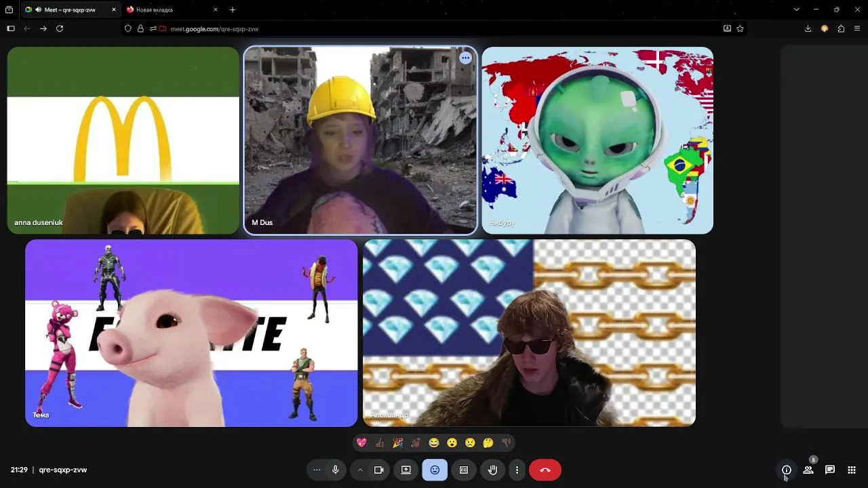Screen dimensions: 868x488
Task: Click the camera sharing indicator in address bar
Action: click(x=163, y=28)
